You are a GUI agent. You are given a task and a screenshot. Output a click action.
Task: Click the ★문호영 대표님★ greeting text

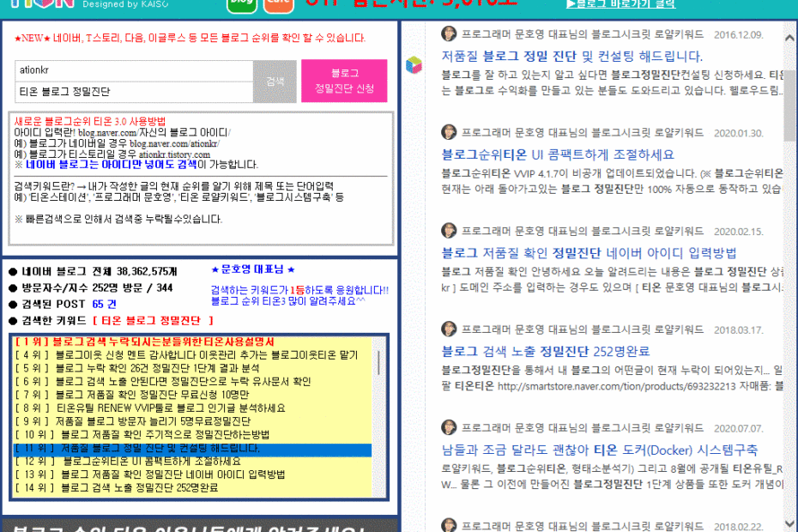[x=253, y=269]
